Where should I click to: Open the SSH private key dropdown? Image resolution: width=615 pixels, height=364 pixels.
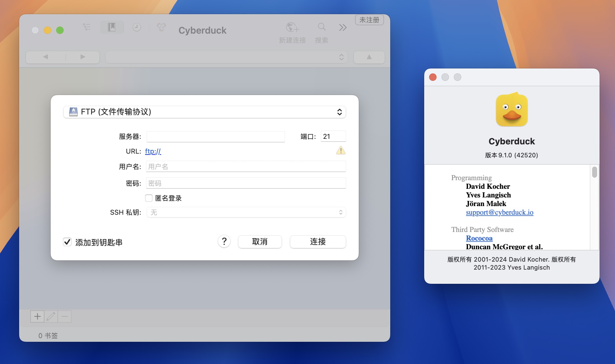click(x=246, y=212)
